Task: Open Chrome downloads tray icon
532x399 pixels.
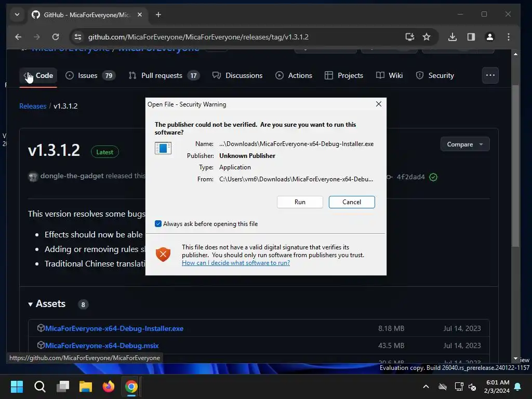Action: click(453, 37)
